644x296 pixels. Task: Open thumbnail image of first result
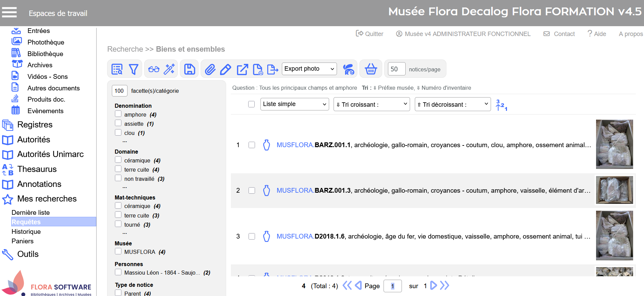[x=614, y=144]
